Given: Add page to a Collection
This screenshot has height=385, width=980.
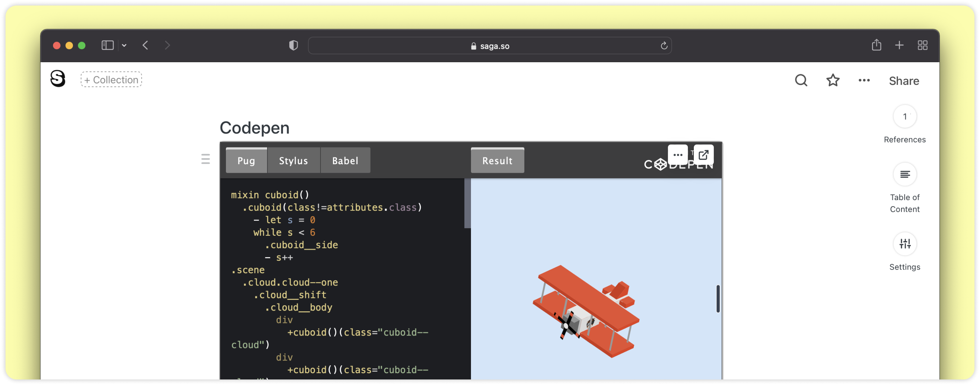Looking at the screenshot, I should (111, 80).
